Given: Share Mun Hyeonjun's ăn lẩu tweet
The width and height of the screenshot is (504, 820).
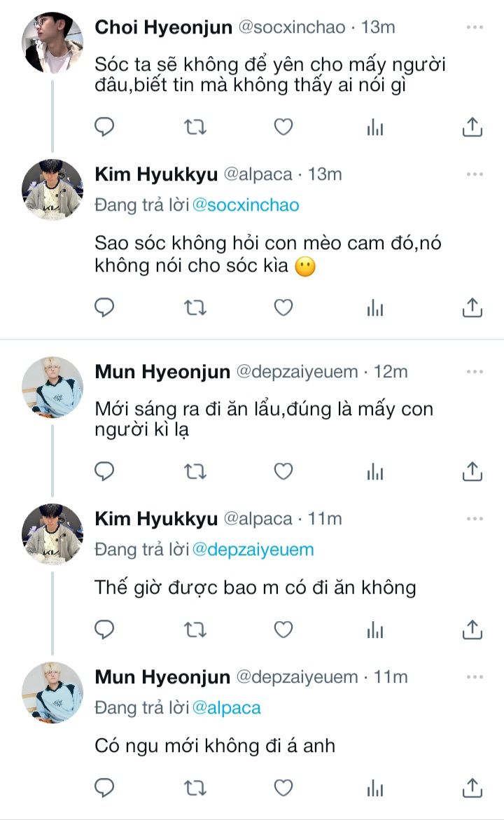Looking at the screenshot, I should click(x=472, y=471).
